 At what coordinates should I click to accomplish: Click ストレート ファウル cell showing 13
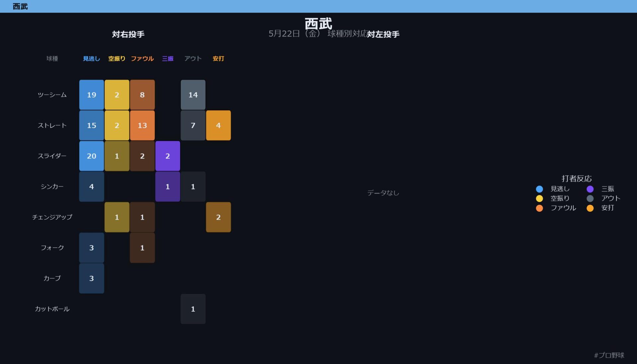pyautogui.click(x=142, y=125)
